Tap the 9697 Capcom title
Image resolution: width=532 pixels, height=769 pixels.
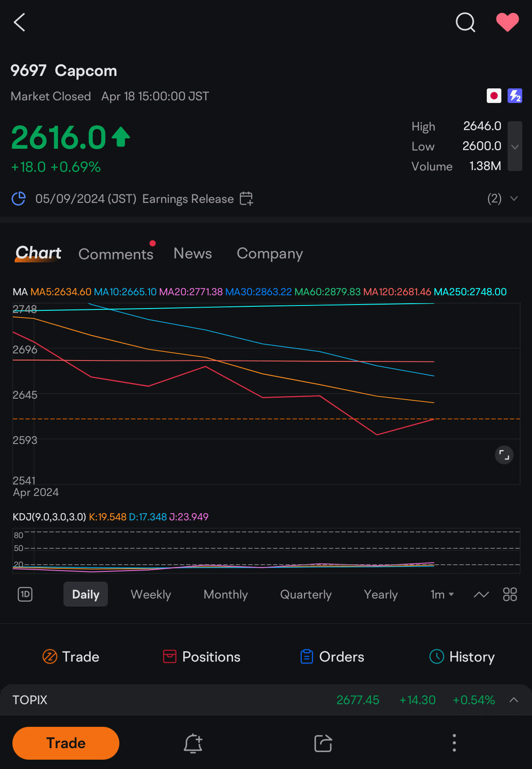(x=64, y=71)
